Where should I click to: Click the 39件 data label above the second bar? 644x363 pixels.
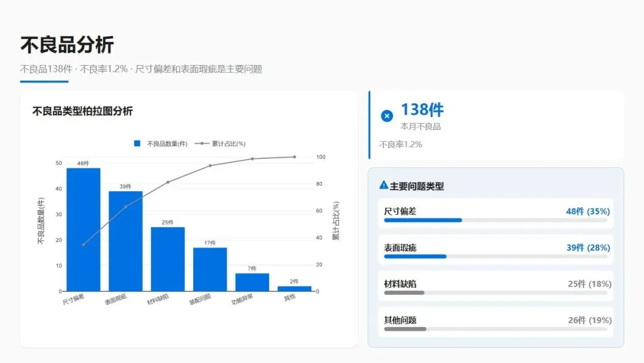click(x=125, y=186)
